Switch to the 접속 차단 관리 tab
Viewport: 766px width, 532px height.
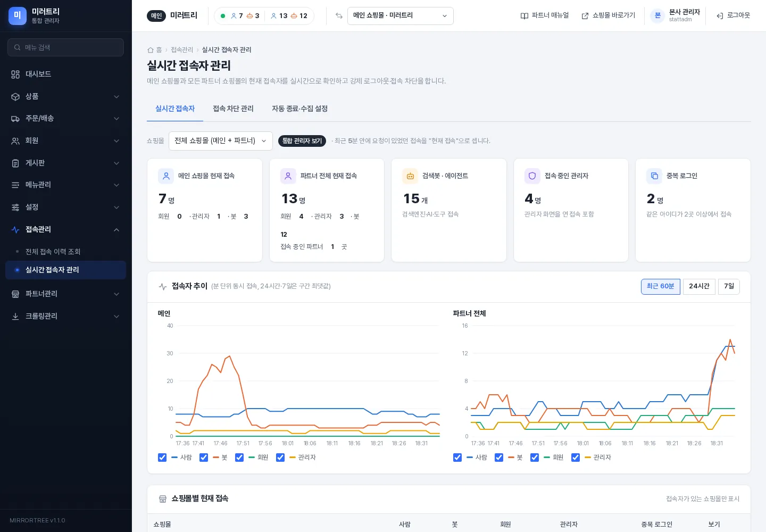point(233,109)
